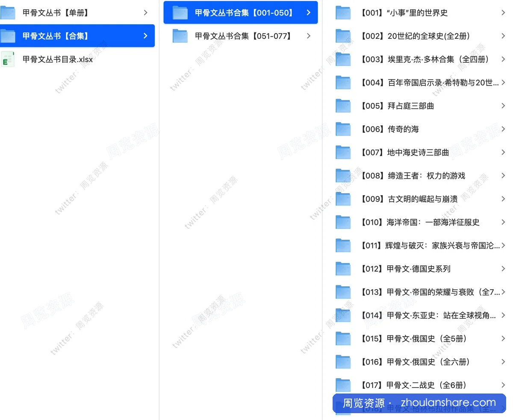Click the folder icon for 甲骨文丛书合集【001-050】
Screen dimensions: 513x420
point(180,13)
